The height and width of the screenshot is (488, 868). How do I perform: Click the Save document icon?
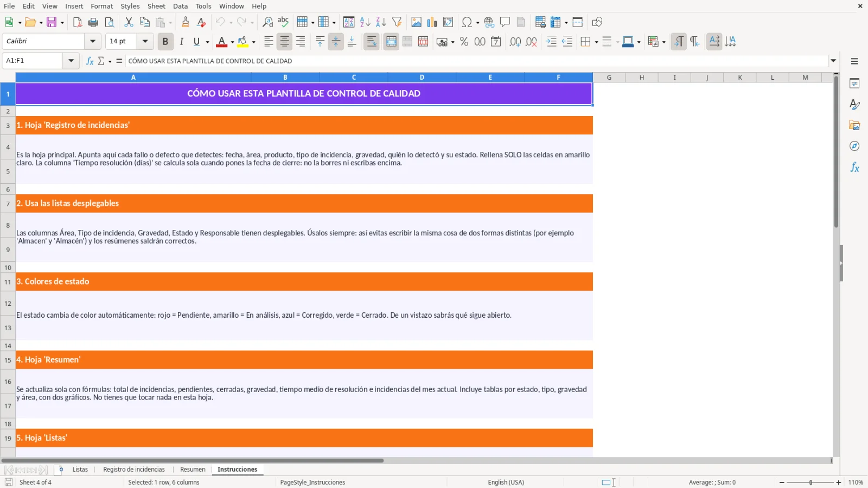pyautogui.click(x=52, y=22)
